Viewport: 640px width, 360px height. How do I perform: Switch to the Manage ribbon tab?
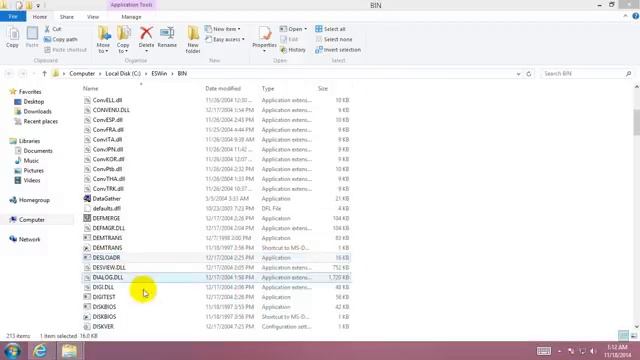[131, 17]
